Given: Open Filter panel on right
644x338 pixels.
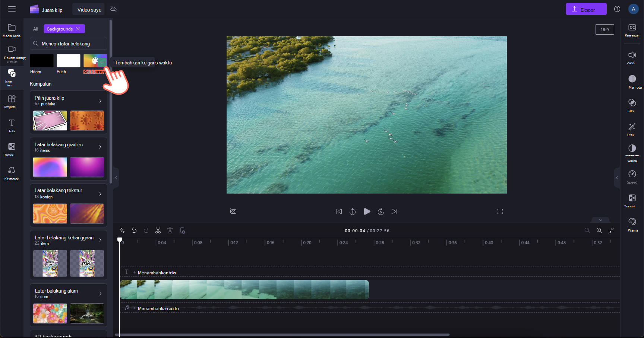Looking at the screenshot, I should point(632,105).
